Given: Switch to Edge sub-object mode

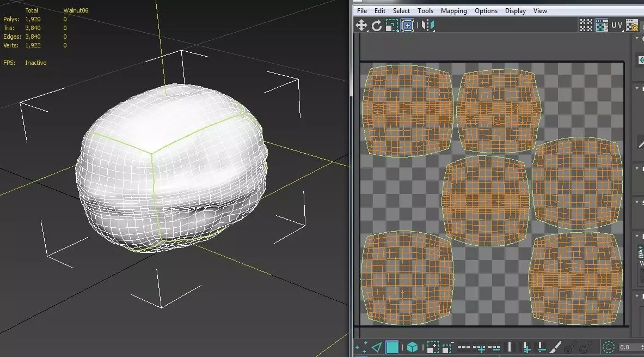Looking at the screenshot, I should click(377, 347).
